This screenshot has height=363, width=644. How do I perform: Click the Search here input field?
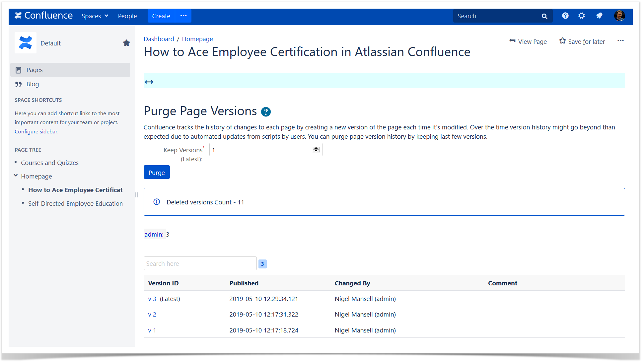click(x=200, y=263)
